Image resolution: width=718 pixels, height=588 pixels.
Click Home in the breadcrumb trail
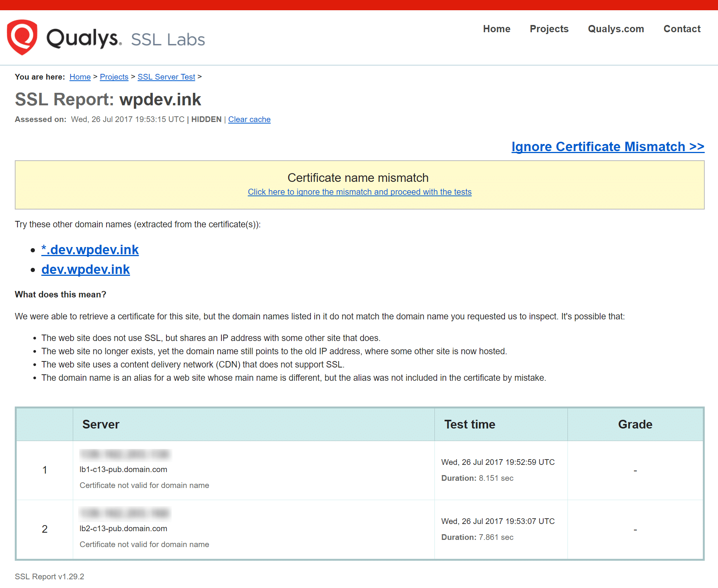point(80,77)
